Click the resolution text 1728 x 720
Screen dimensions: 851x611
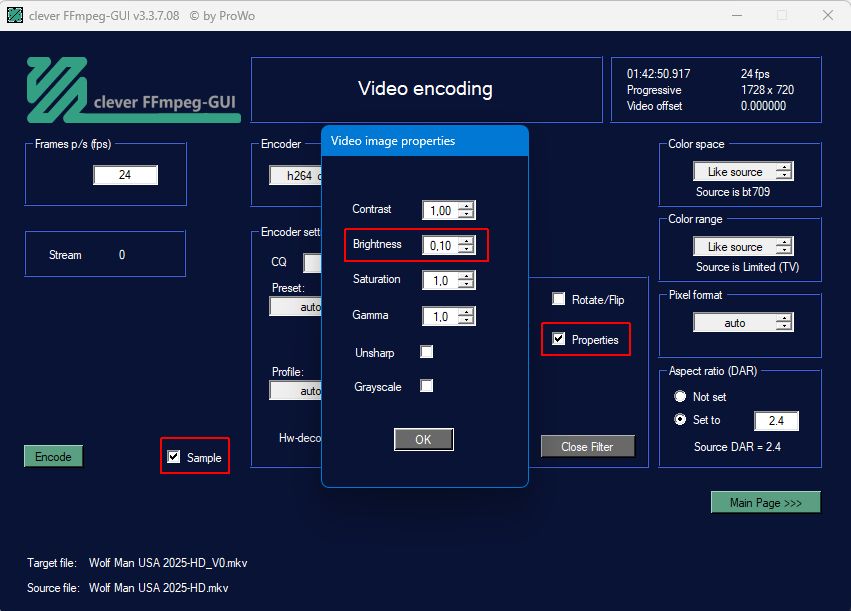click(x=767, y=90)
